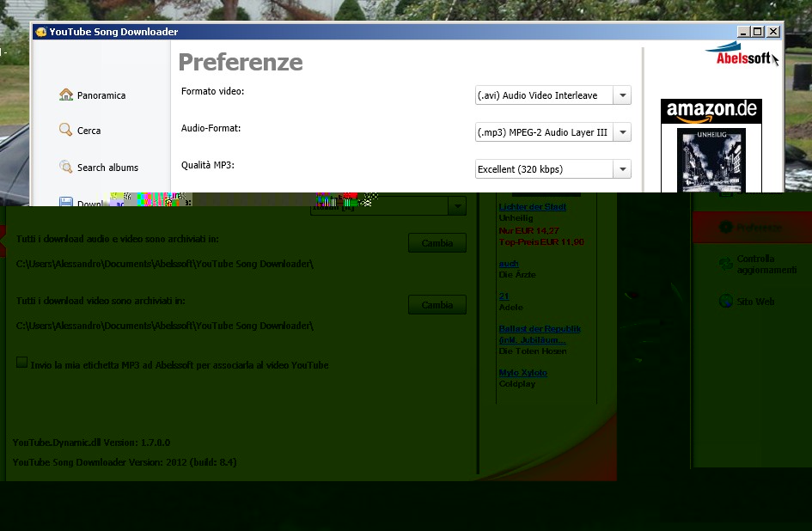Click the 'Audio-Format:' label
Image resolution: width=812 pixels, height=531 pixels.
pyautogui.click(x=211, y=128)
